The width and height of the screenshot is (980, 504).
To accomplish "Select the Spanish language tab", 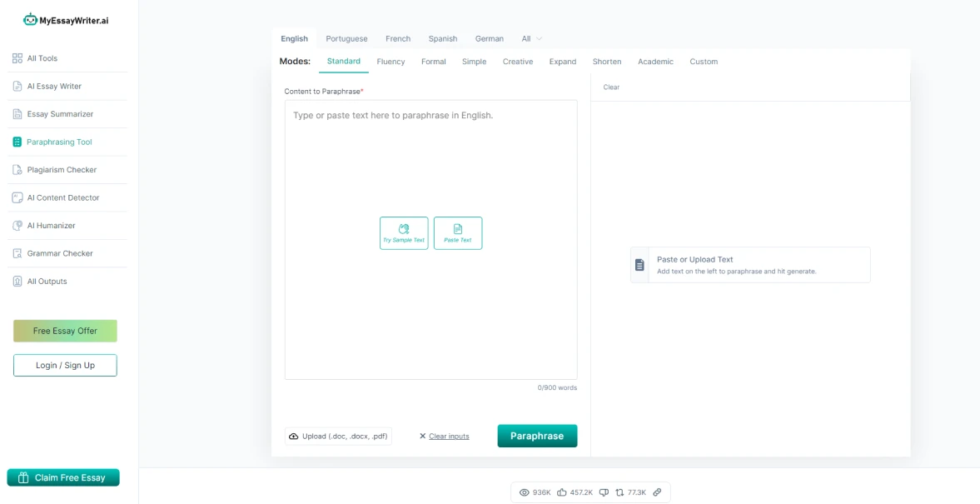I will 442,38.
